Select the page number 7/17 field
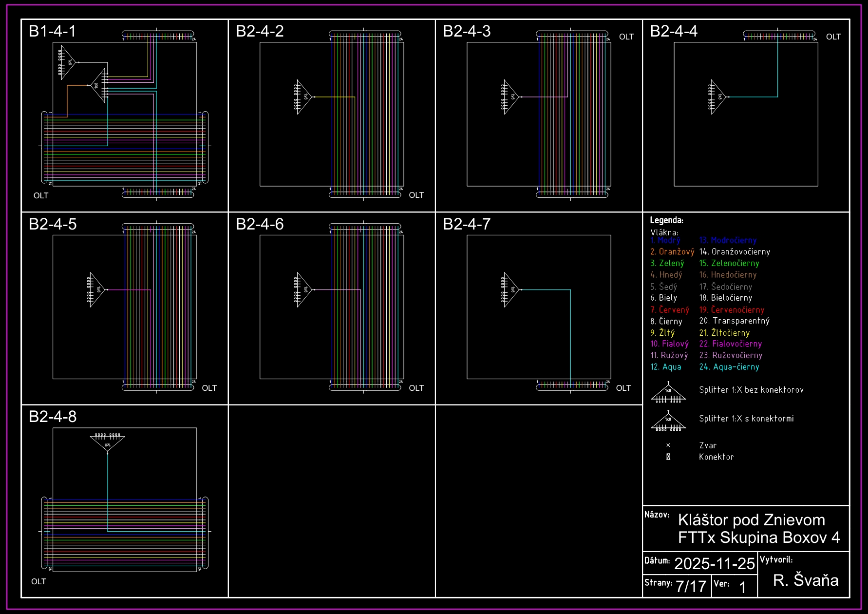868x614 pixels. click(x=691, y=586)
